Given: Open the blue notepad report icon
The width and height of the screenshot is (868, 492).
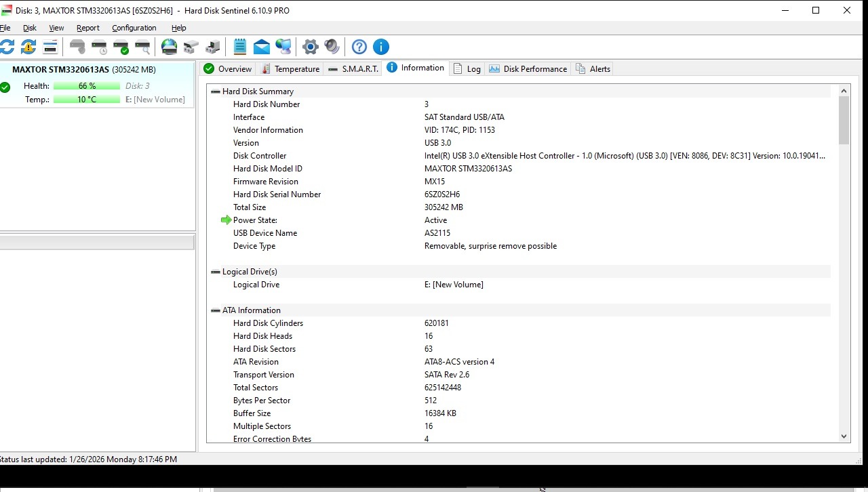Looking at the screenshot, I should pyautogui.click(x=240, y=47).
